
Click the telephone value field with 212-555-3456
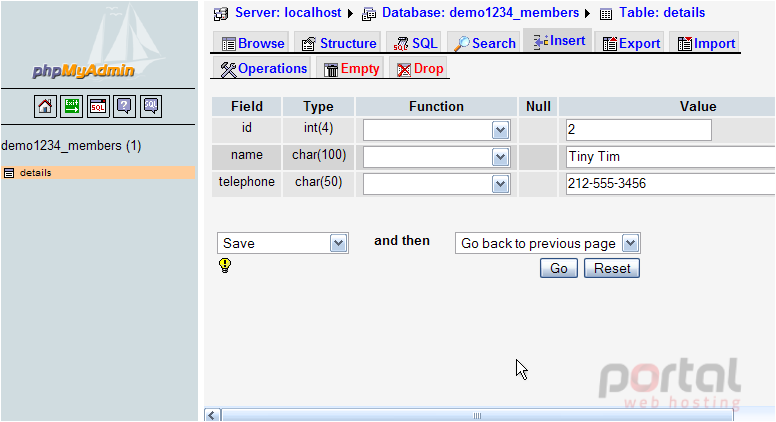click(x=671, y=184)
